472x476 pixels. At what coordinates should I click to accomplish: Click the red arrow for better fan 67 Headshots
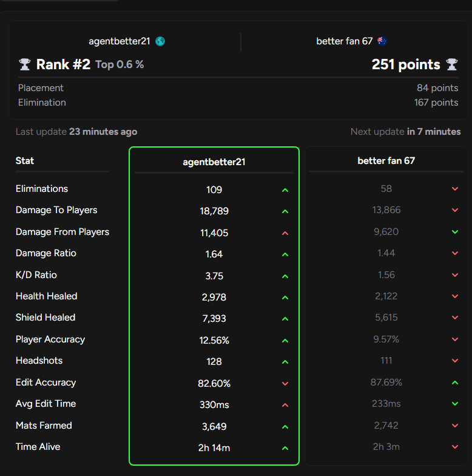pyautogui.click(x=455, y=361)
